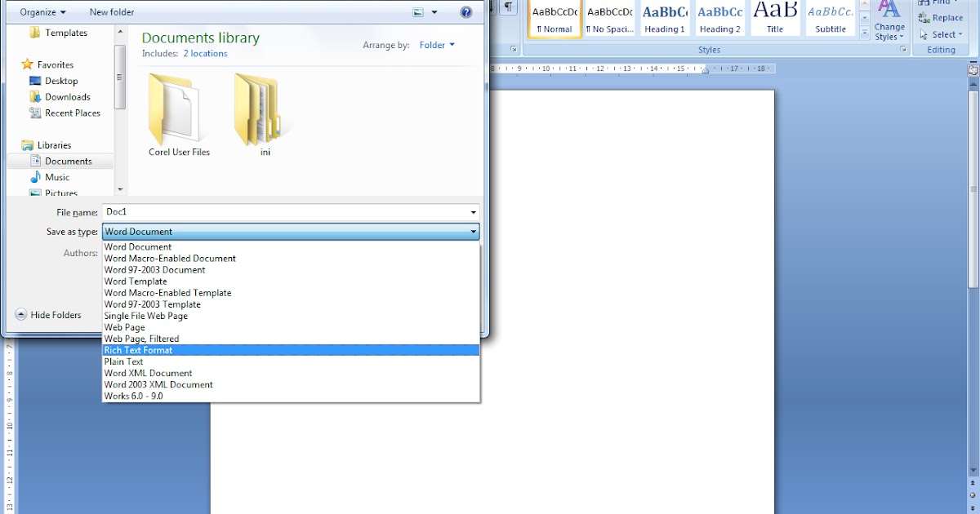Click the ruler toggle above the scrollbar
980x514 pixels.
[973, 71]
